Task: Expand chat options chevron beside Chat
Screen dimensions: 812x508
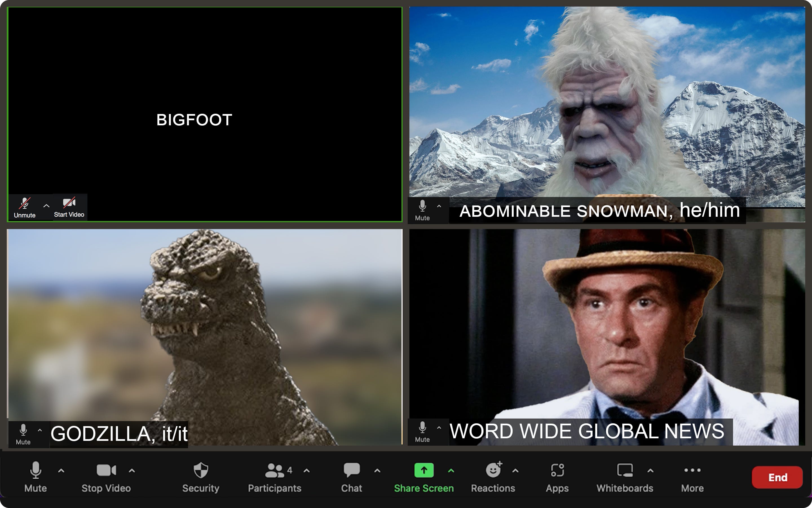Action: pos(377,471)
